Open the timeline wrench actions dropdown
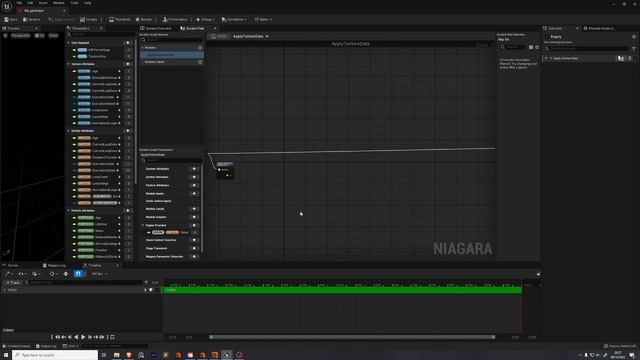Viewport: 640px width, 360px height. coord(9,274)
